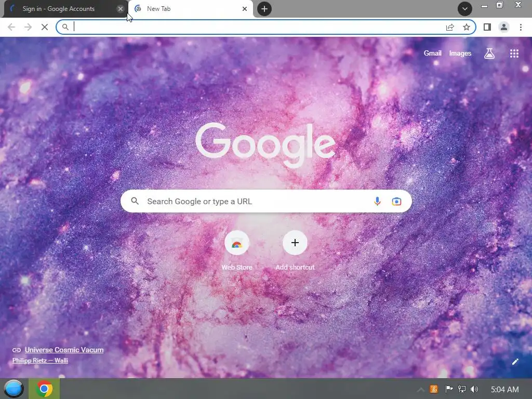Screen dimensions: 532x399
Task: Stop loading this page
Action: coord(45,27)
